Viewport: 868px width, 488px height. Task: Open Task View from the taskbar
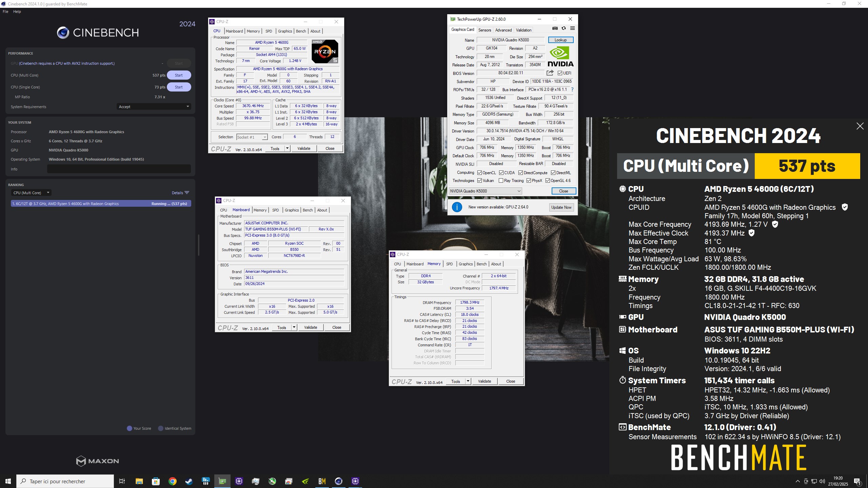tap(122, 481)
